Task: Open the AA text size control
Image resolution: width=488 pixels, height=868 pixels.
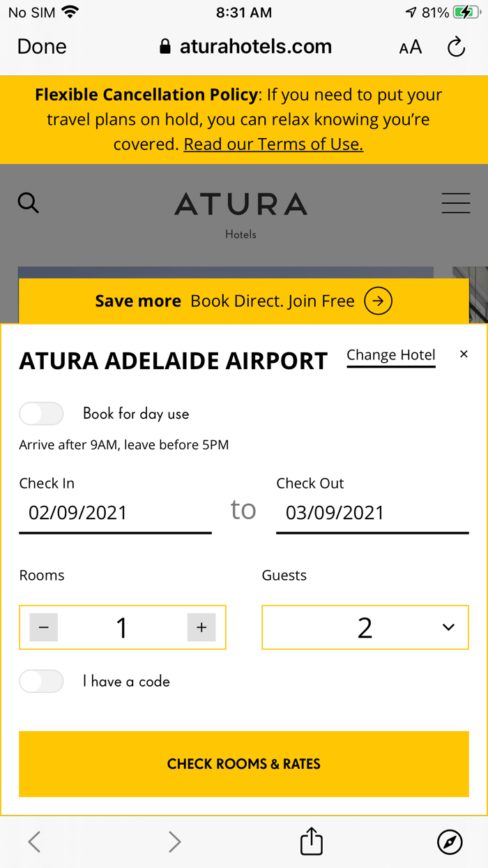Action: point(410,47)
